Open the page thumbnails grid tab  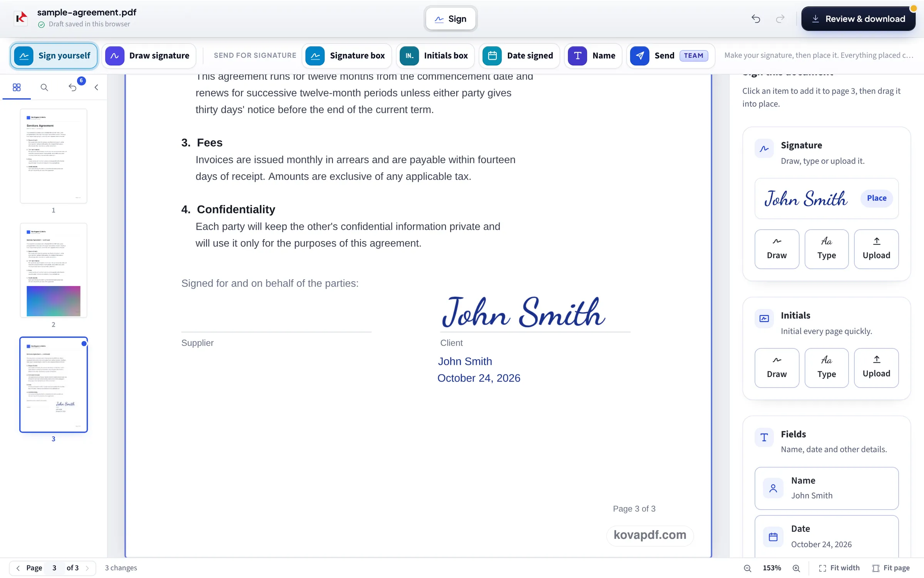(17, 87)
